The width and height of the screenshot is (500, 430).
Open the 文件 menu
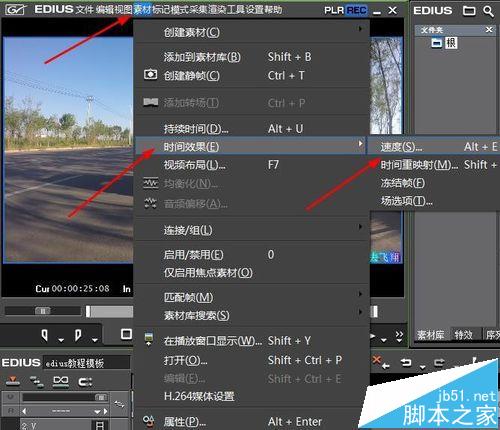pyautogui.click(x=84, y=9)
